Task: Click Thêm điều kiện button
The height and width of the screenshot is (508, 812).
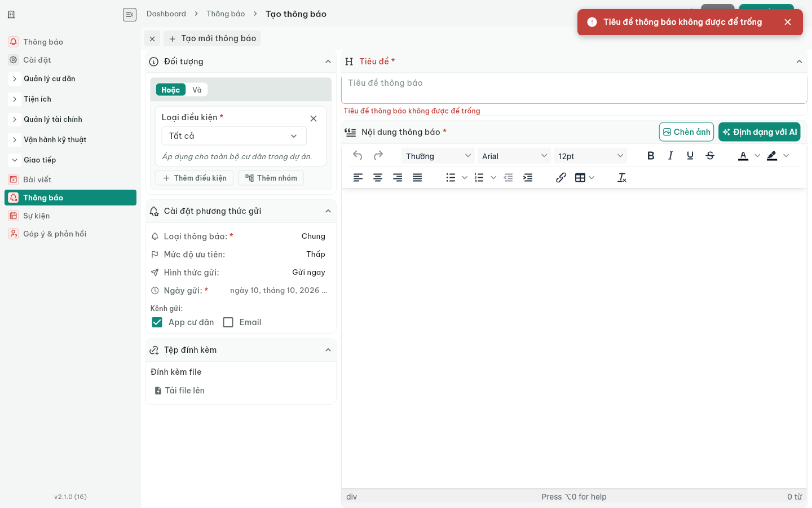Action: [195, 178]
